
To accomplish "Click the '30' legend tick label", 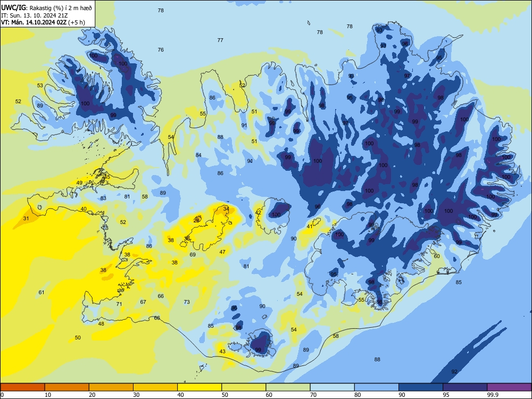I will (x=136, y=395).
